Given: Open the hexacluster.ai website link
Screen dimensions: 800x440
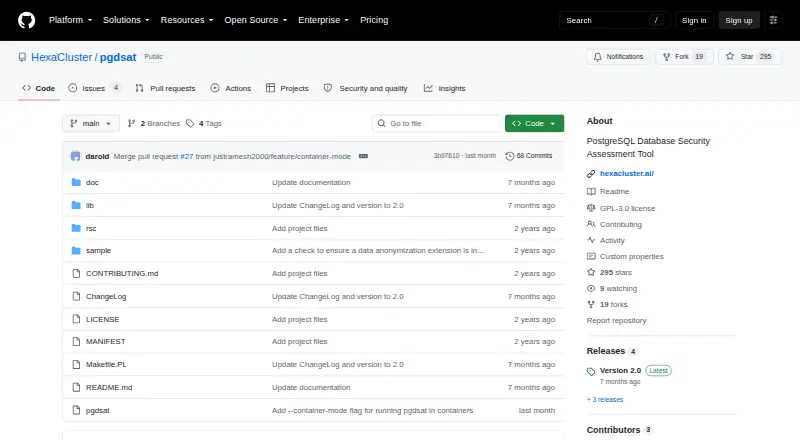Looking at the screenshot, I should (x=627, y=174).
